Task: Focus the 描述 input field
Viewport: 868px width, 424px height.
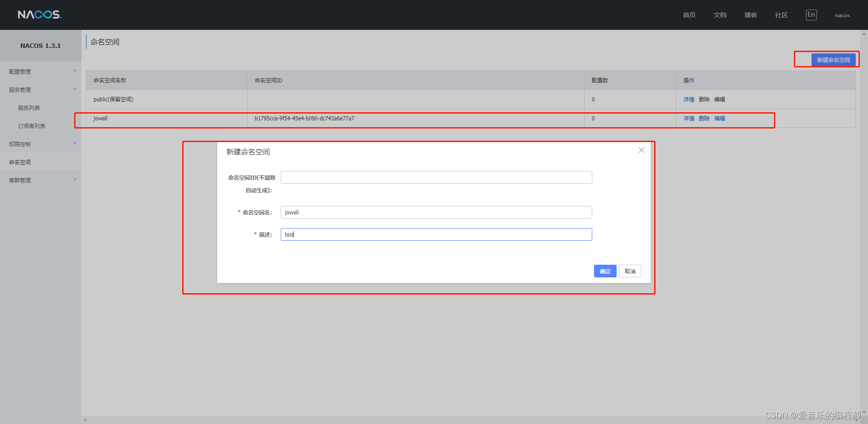Action: 436,234
